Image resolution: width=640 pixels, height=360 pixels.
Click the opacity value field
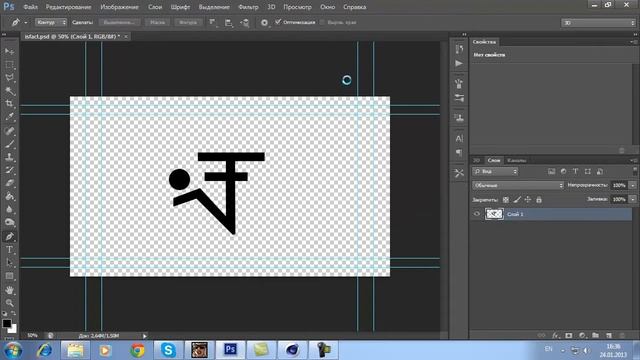(619, 185)
